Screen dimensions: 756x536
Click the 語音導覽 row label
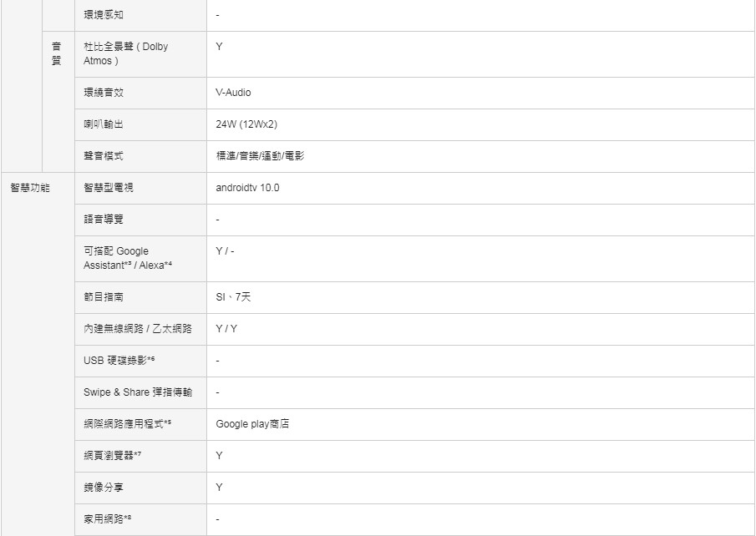tap(104, 220)
